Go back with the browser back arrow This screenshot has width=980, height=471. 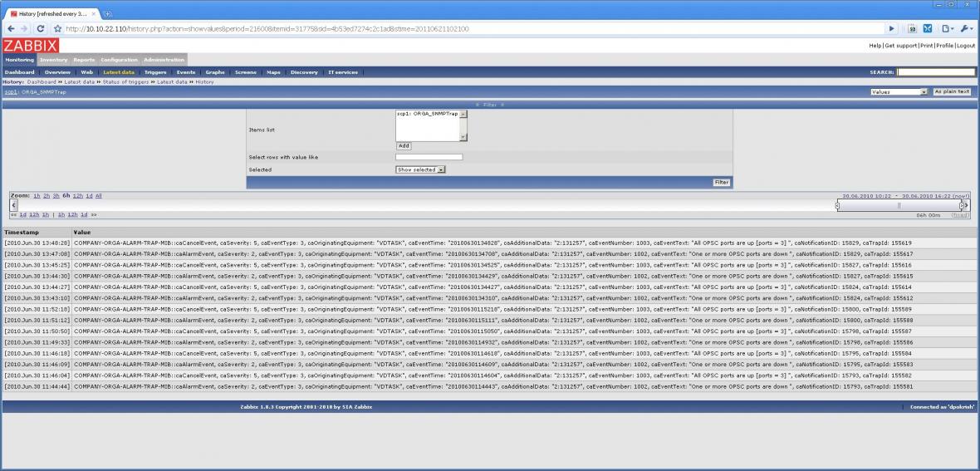coord(11,29)
